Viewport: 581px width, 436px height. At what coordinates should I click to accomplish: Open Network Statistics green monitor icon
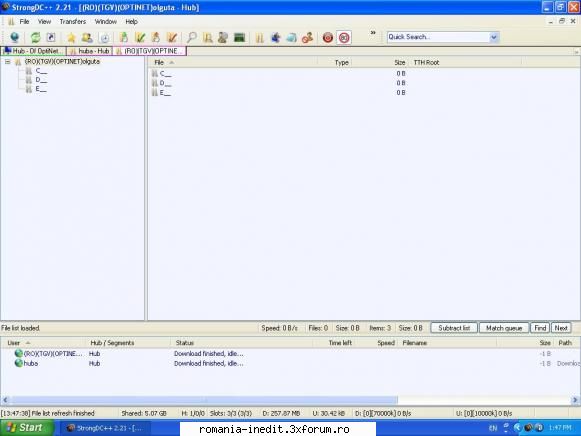pyautogui.click(x=239, y=37)
